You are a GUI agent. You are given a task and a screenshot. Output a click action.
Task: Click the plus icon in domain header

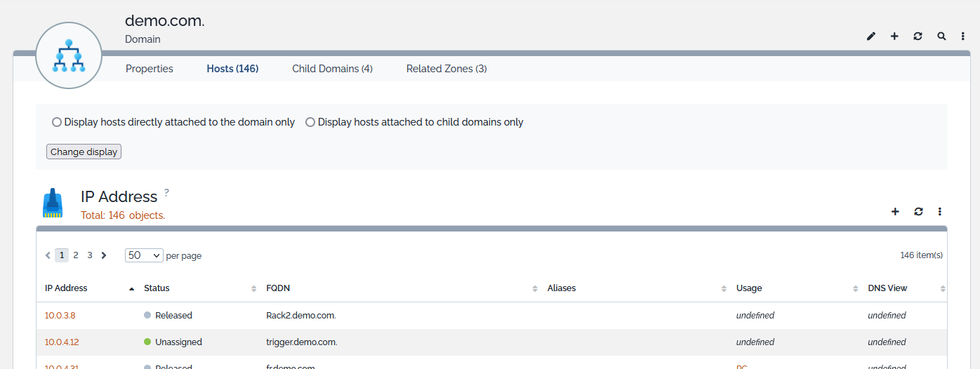894,36
